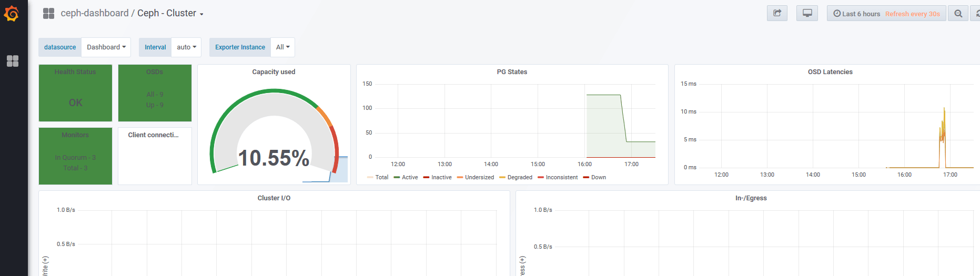Cycle view mode with the monitor icon
The width and height of the screenshot is (980, 276).
(x=807, y=13)
